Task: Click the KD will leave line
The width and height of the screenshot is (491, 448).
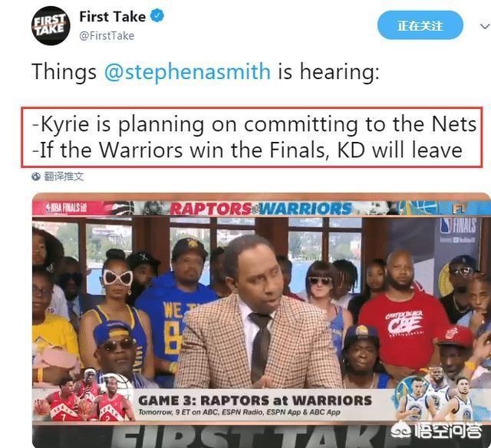Action: (247, 150)
